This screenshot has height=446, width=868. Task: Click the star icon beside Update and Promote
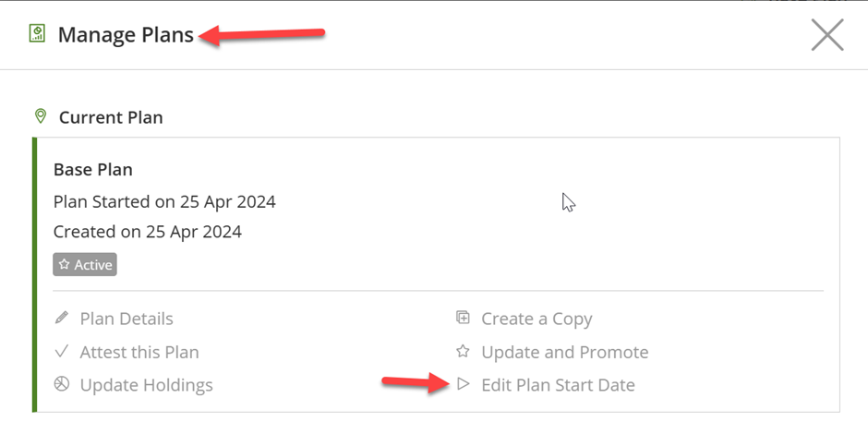coord(463,351)
